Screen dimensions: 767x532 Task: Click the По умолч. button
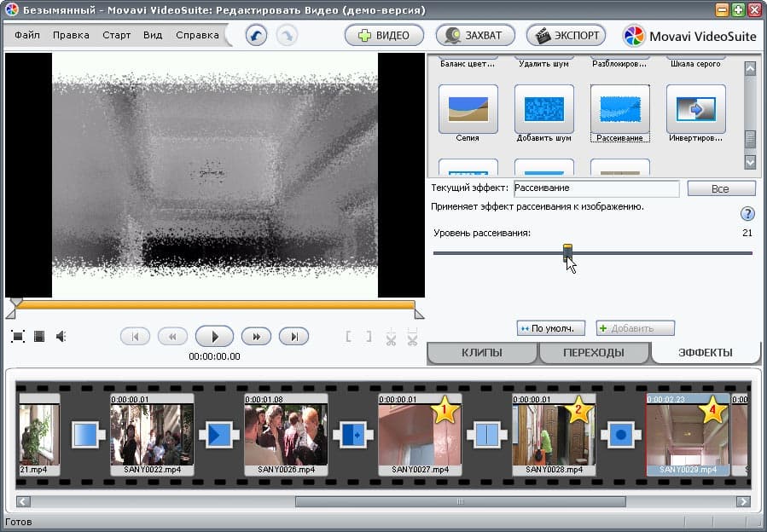(551, 328)
